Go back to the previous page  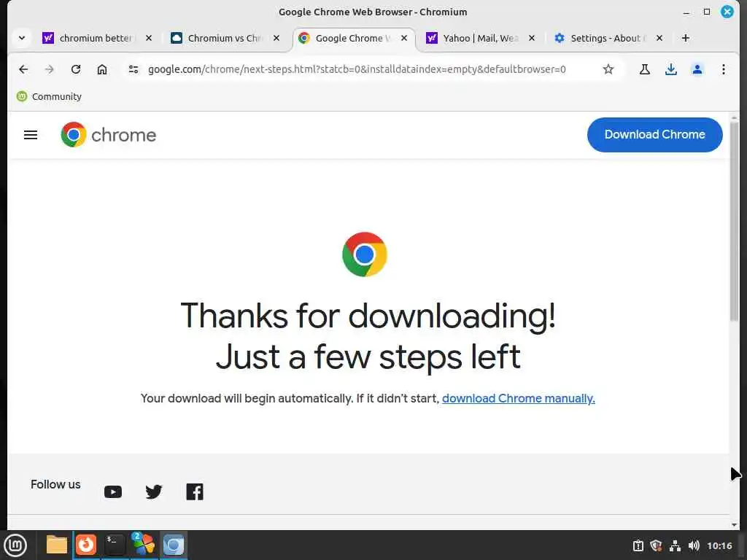point(23,69)
